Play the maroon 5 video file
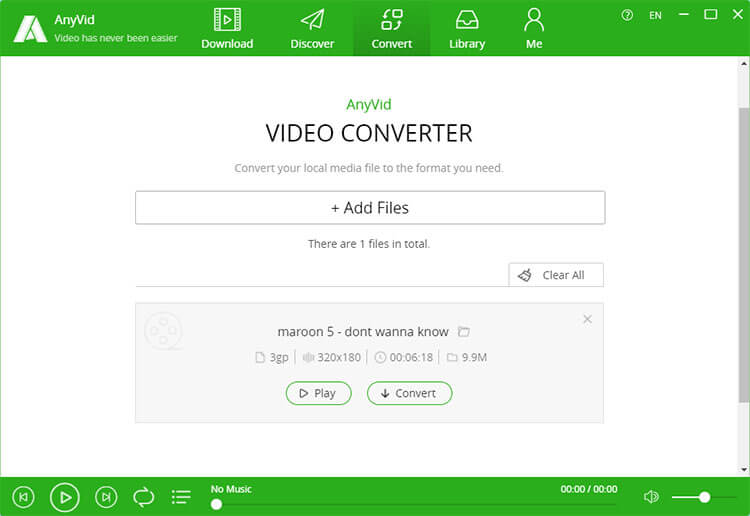 coord(319,393)
